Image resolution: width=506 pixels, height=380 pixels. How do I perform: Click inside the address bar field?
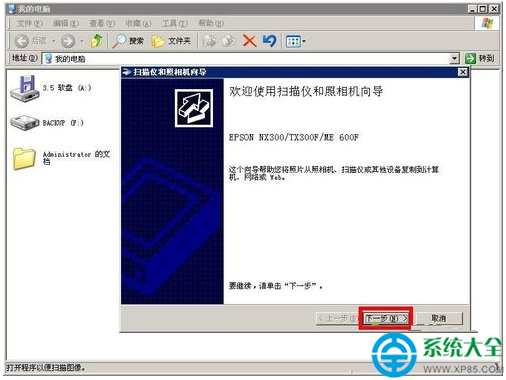coord(251,59)
